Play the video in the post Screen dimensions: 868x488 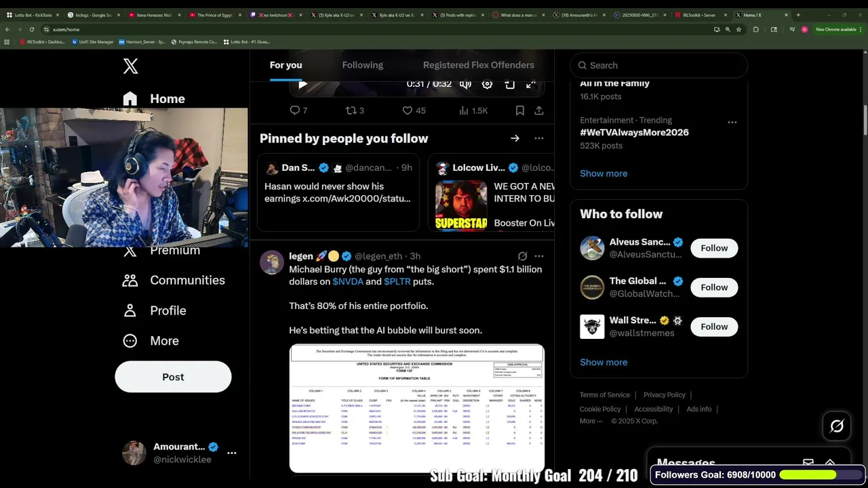[302, 84]
